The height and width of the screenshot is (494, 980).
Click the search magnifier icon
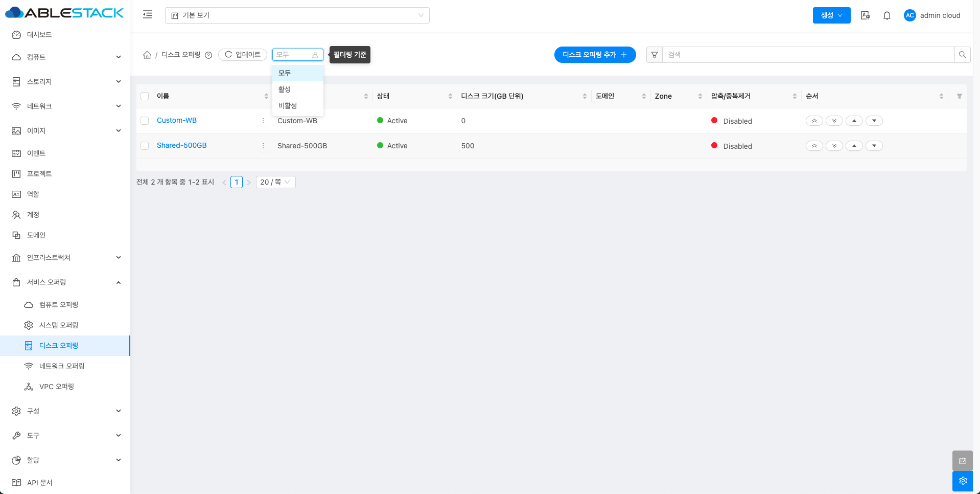pos(962,55)
